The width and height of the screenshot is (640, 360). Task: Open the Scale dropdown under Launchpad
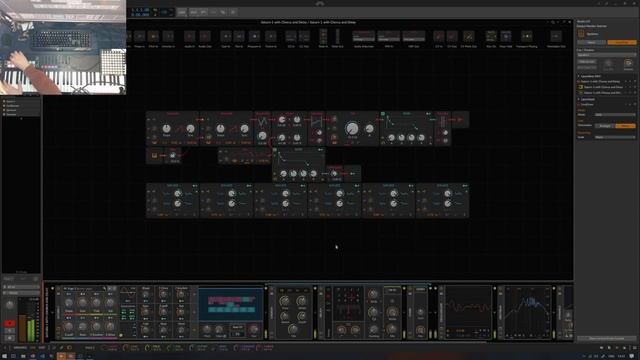coord(615,138)
